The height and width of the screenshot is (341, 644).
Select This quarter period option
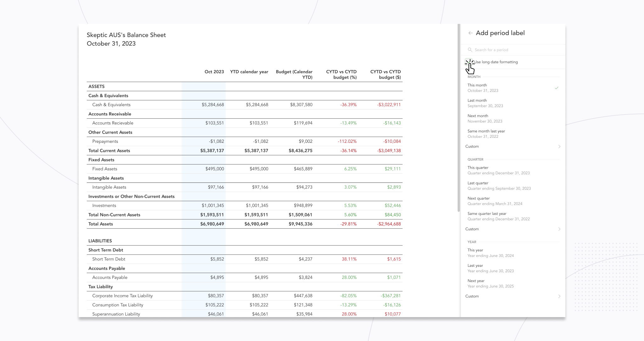513,170
